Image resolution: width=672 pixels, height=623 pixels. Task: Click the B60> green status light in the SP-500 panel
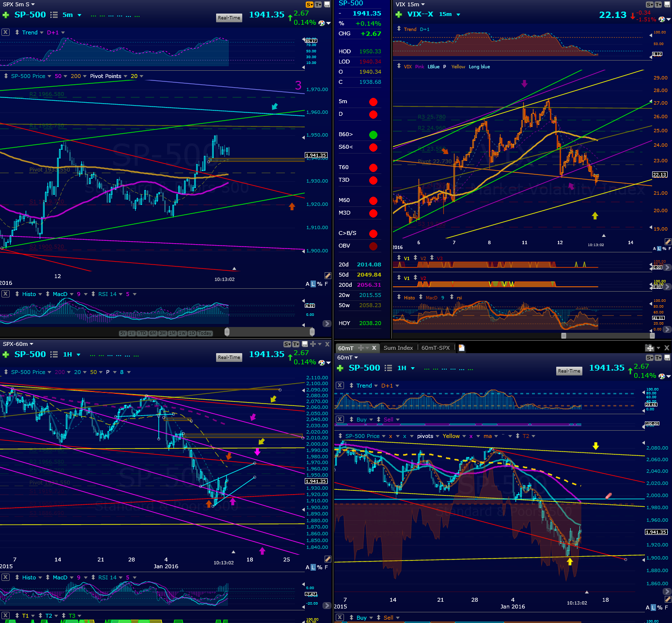pyautogui.click(x=373, y=135)
